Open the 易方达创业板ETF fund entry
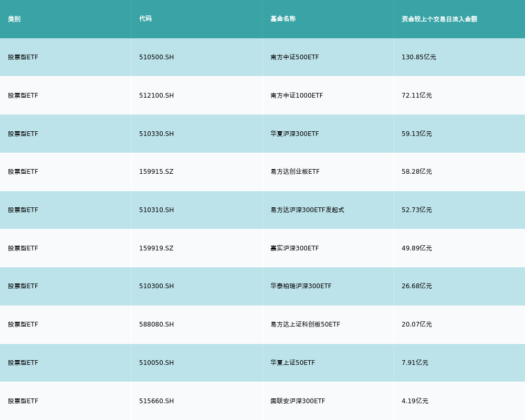The image size is (525, 420). click(295, 172)
